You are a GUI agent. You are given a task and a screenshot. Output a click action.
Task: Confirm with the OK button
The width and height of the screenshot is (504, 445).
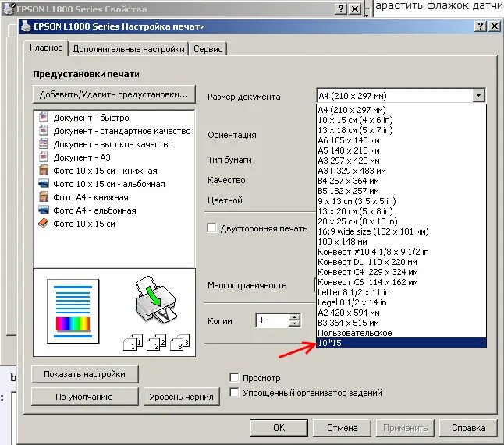(279, 428)
